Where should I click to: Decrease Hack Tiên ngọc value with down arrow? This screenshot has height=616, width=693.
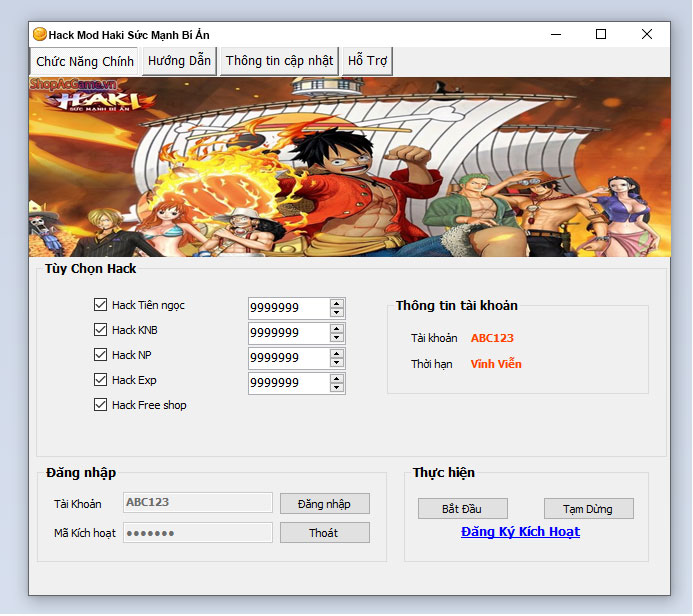(x=337, y=312)
